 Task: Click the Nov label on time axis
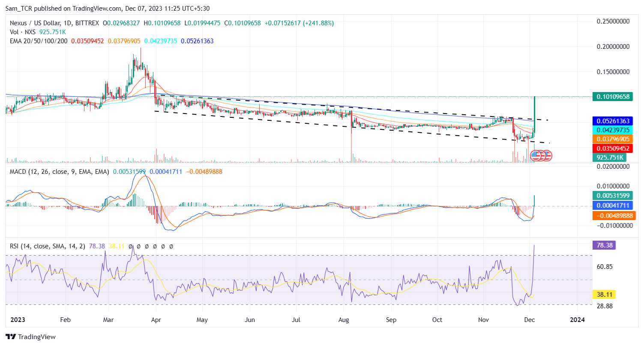click(483, 319)
